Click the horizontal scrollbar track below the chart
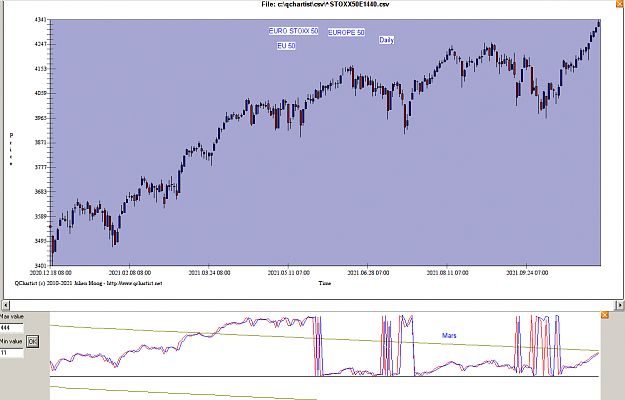The image size is (625, 400). click(x=313, y=305)
